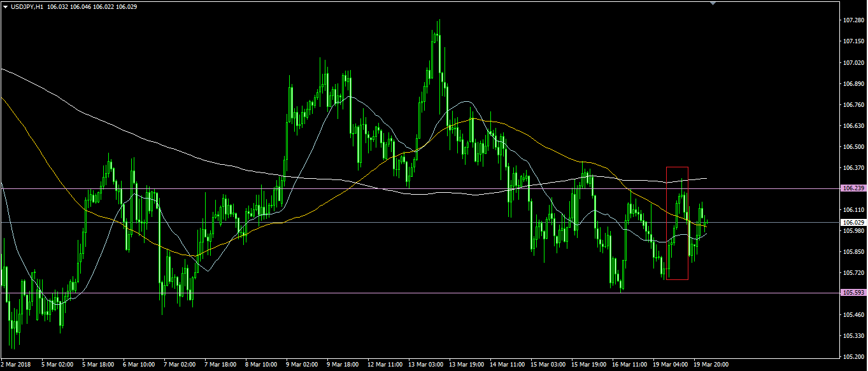The image size is (868, 371).
Task: Click the 14 Mar 11:00 time label
Action: click(x=507, y=365)
